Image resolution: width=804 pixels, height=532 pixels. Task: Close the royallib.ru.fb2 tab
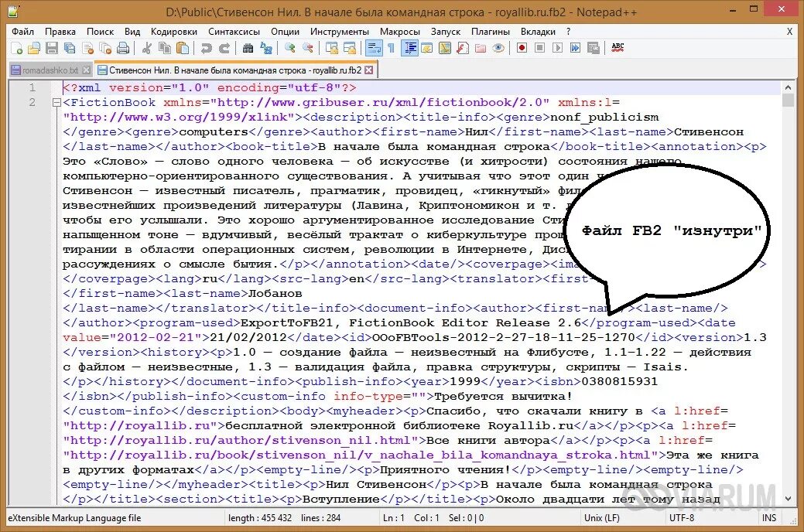pos(368,70)
